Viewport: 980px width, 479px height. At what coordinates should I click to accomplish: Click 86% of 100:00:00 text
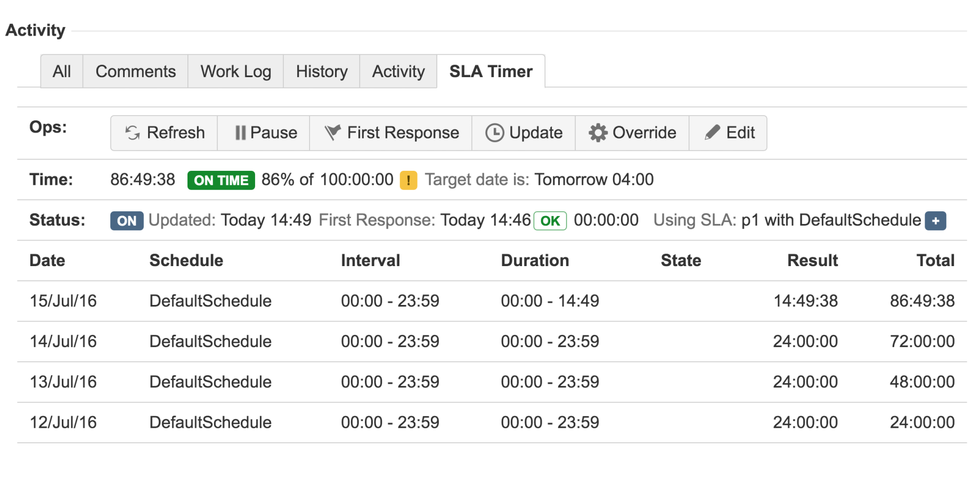(x=327, y=179)
